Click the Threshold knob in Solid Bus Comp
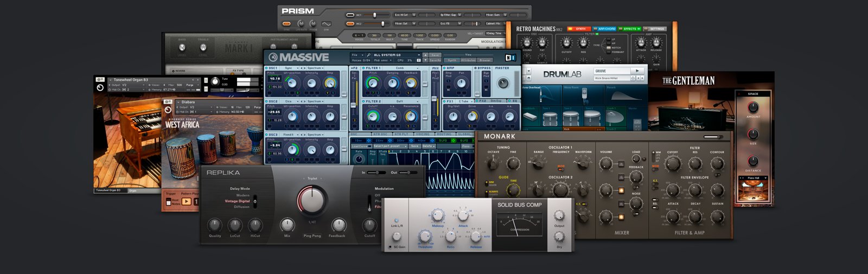 (425, 236)
